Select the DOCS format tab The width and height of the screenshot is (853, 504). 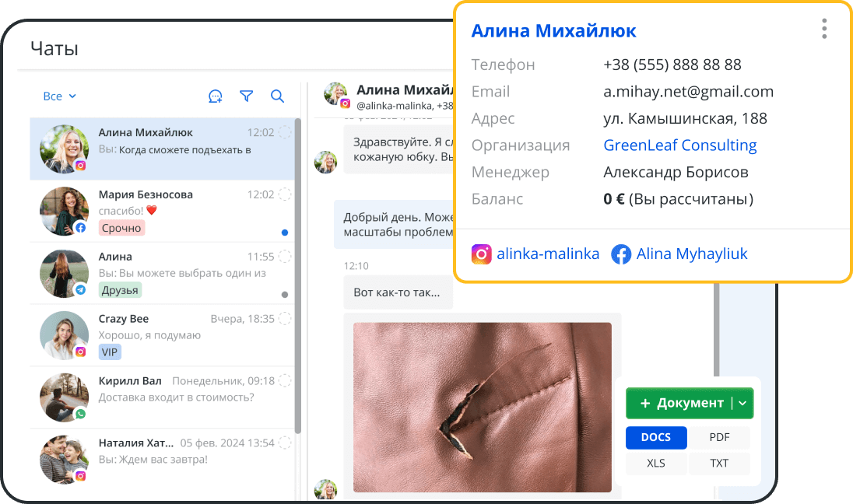click(x=656, y=437)
